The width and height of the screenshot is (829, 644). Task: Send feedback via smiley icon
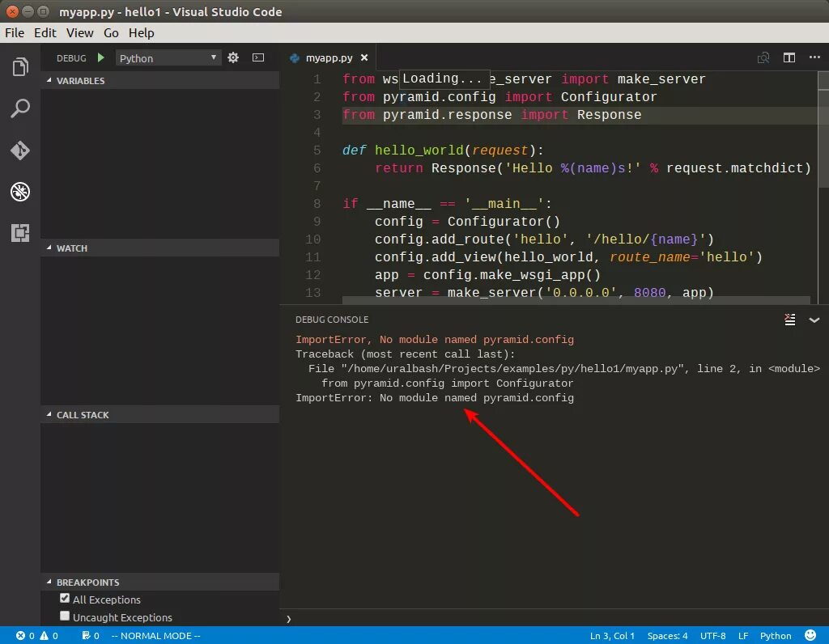click(810, 635)
